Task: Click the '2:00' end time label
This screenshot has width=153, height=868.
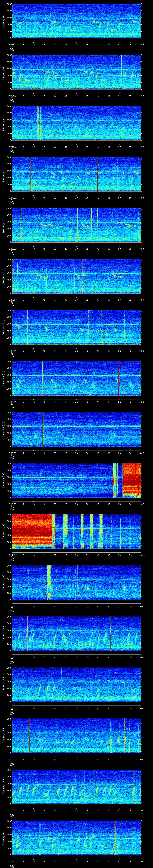Action: point(141,44)
